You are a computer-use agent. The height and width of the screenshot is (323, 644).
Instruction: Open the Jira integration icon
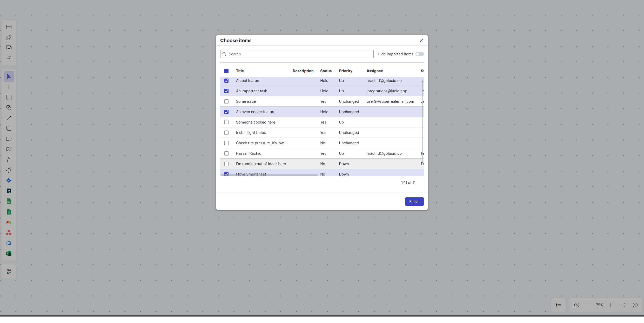[9, 180]
